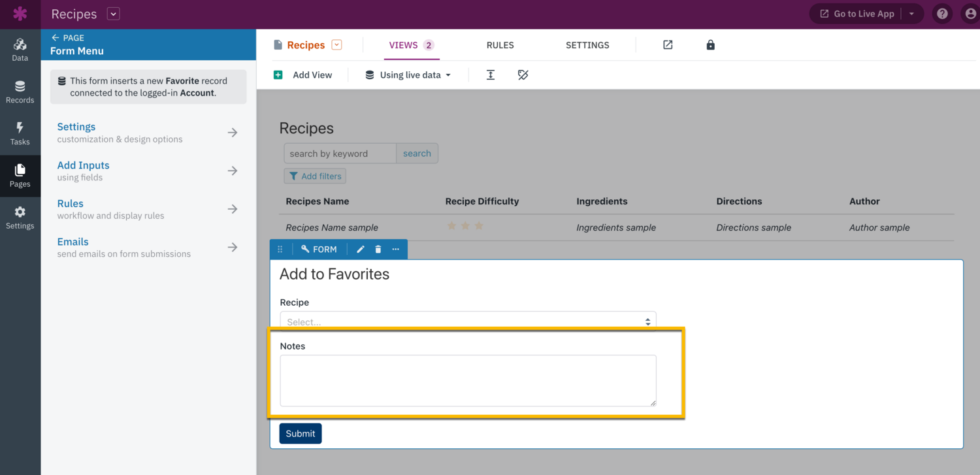Open the form's more options ellipsis

click(x=396, y=250)
